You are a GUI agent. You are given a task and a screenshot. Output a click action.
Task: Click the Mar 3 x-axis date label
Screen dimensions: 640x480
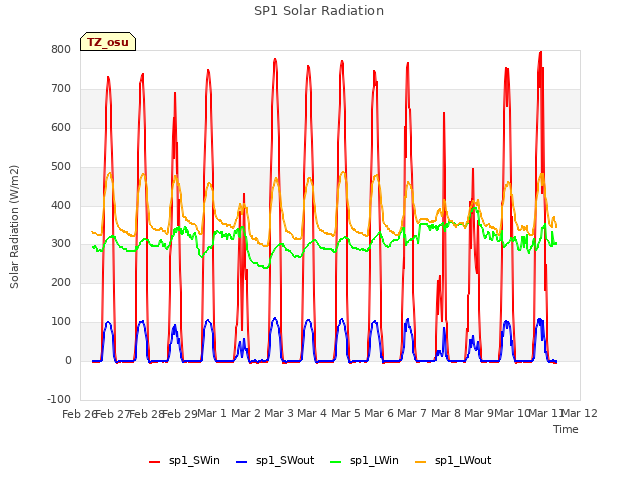click(279, 413)
